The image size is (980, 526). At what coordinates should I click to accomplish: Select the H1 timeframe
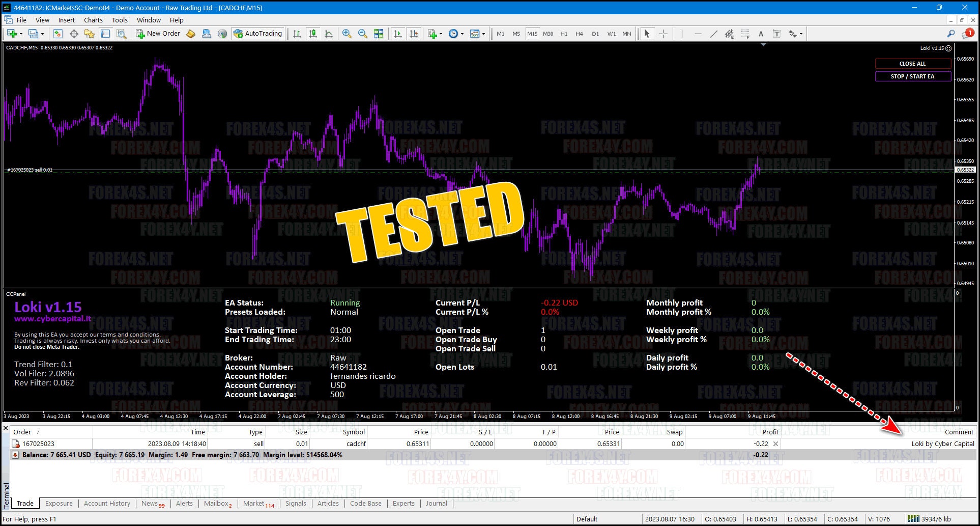[x=564, y=34]
